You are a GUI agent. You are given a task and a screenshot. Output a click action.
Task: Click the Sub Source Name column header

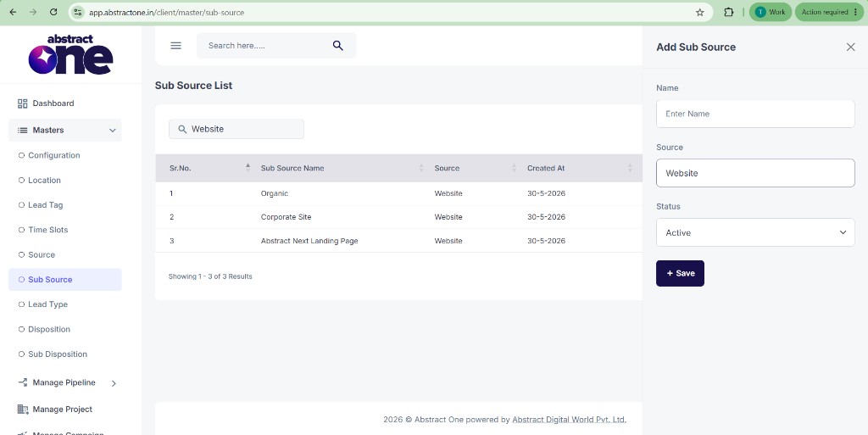(292, 168)
